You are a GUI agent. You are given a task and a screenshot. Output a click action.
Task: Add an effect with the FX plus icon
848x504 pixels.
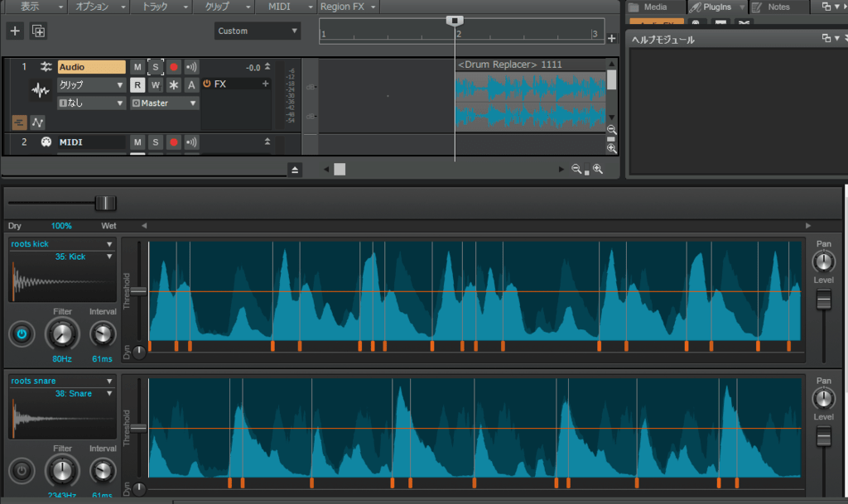pos(266,84)
